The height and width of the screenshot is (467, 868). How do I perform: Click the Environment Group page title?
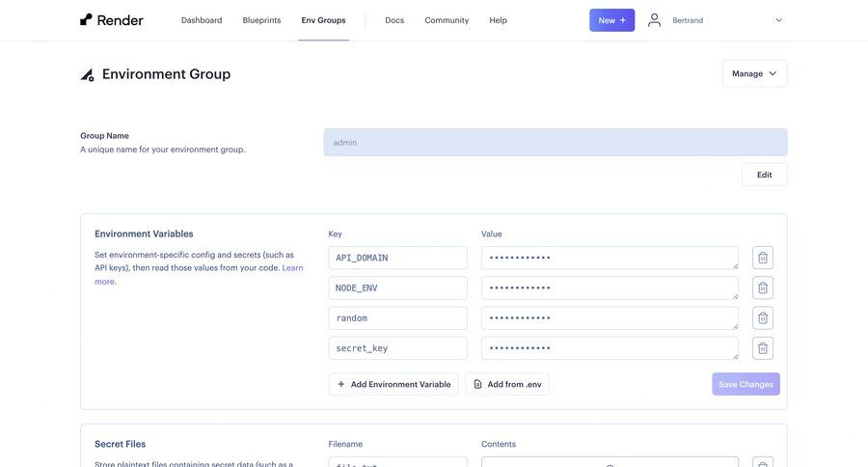[x=166, y=74]
